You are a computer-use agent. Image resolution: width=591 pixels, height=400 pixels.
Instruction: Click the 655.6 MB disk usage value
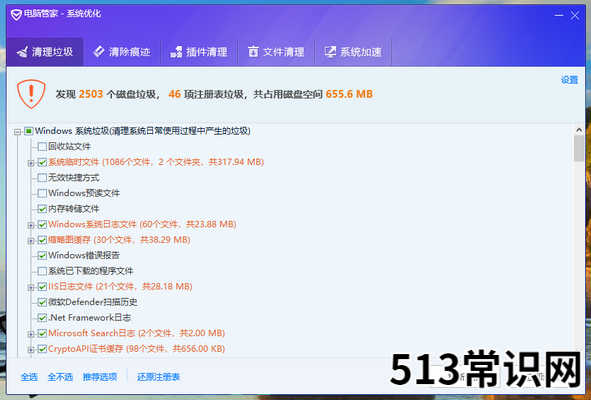coord(349,94)
